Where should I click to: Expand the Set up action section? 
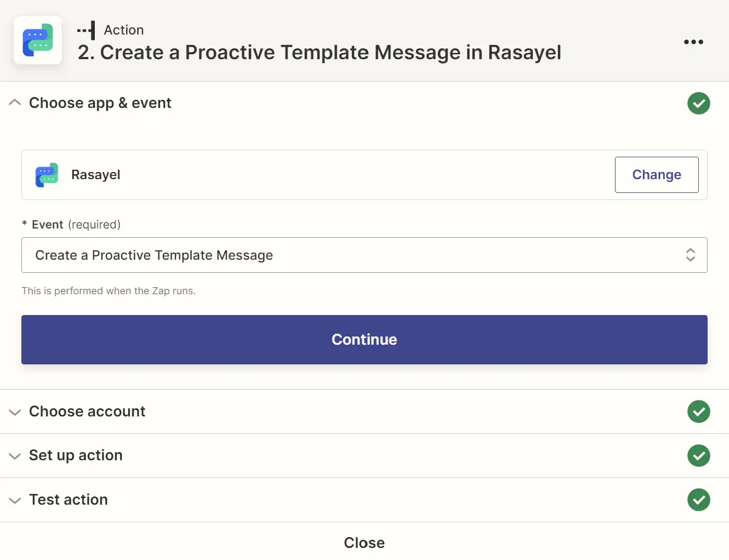15,455
